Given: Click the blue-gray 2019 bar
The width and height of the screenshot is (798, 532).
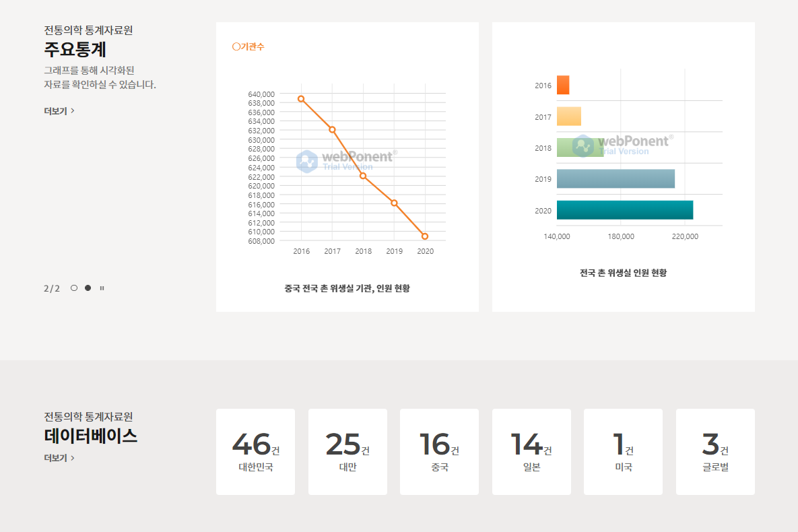Looking at the screenshot, I should click(616, 179).
